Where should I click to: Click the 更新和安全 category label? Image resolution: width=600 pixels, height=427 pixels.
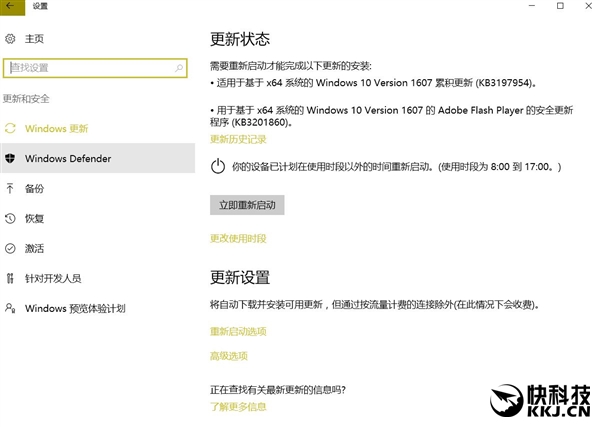pyautogui.click(x=26, y=99)
